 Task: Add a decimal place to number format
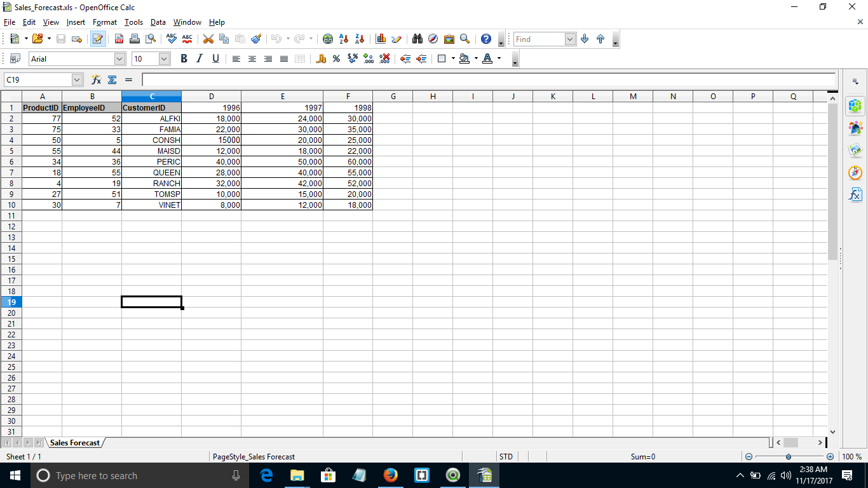point(369,59)
